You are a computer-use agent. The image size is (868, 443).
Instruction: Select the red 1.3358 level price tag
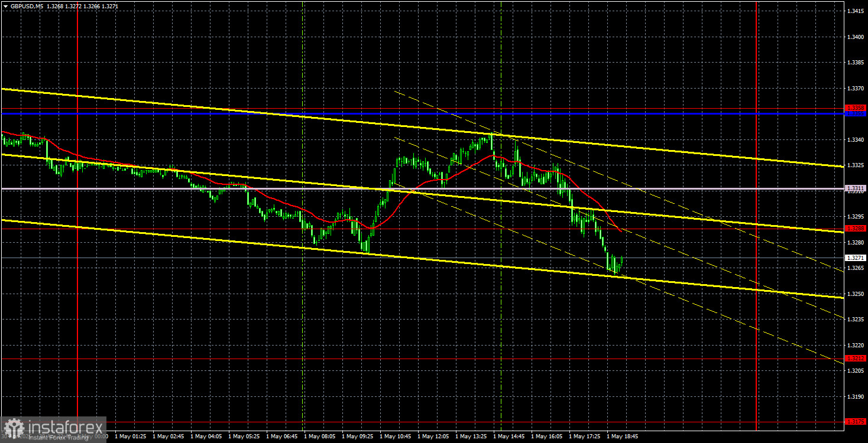pyautogui.click(x=856, y=108)
